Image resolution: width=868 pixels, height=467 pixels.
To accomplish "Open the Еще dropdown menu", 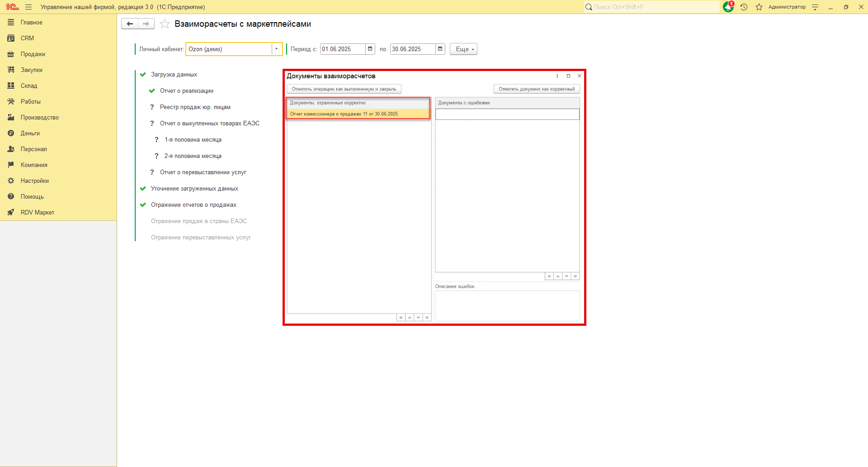I will coord(463,49).
